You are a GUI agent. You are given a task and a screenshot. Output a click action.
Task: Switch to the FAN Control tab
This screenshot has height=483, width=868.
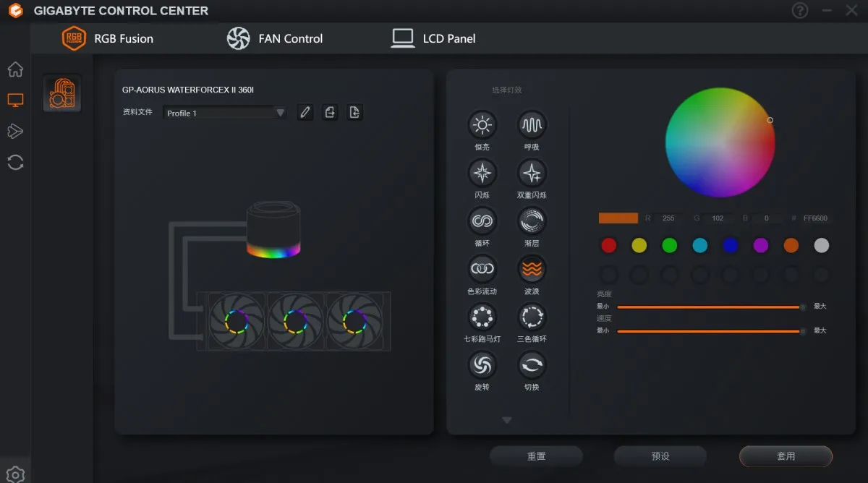coord(275,38)
